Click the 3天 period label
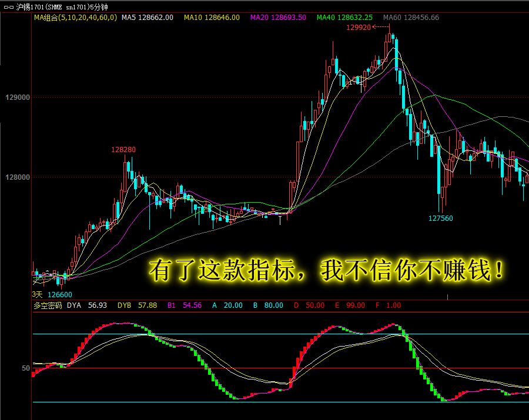 38,295
